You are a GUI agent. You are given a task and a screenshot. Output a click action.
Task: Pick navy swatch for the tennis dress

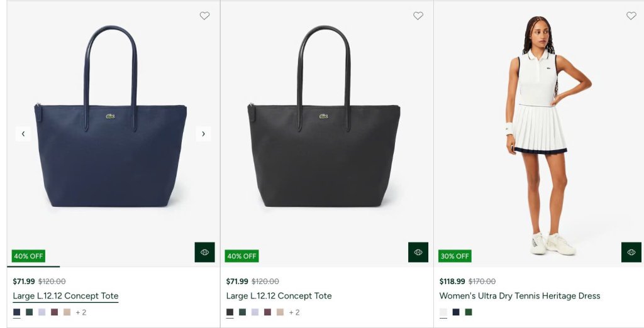pyautogui.click(x=456, y=312)
